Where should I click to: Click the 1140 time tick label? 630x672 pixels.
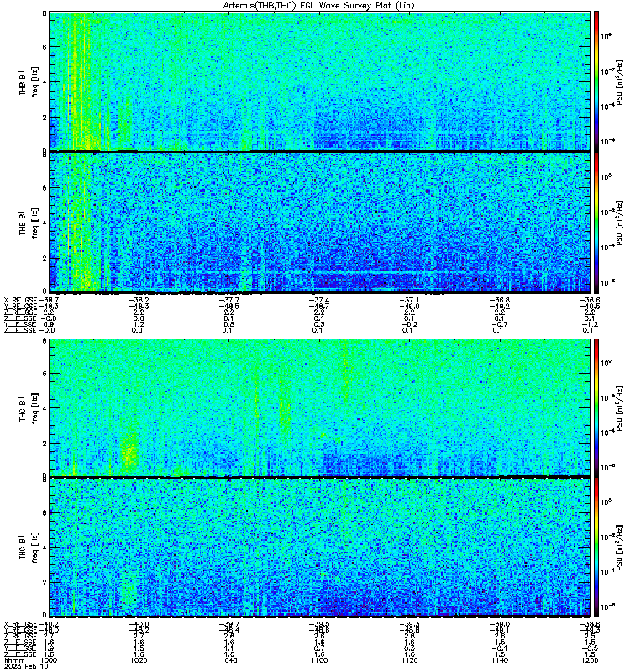click(499, 660)
